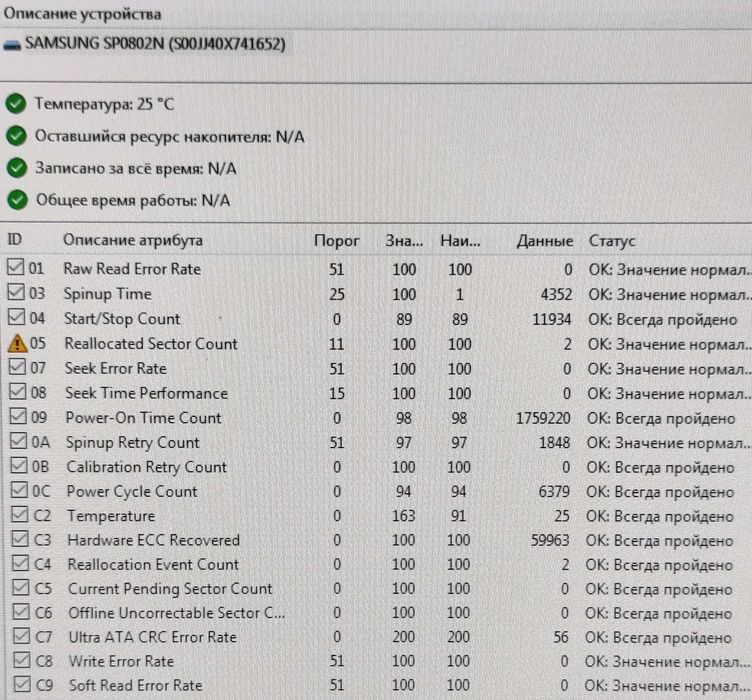Select the Soft Read Error Rate row name
Screen dimensions: 752x700
click(136, 685)
